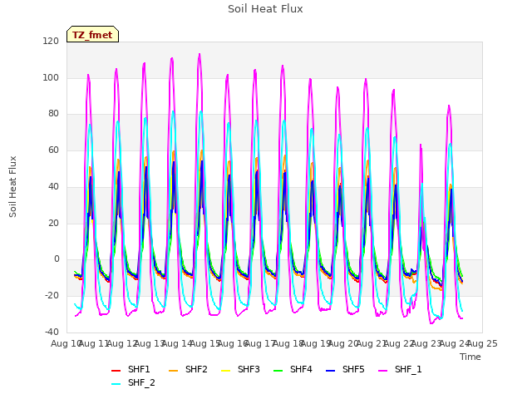This screenshot has height=399, width=532.
Task: Click the short magenta peak near Aug 23
Action: [421, 145]
